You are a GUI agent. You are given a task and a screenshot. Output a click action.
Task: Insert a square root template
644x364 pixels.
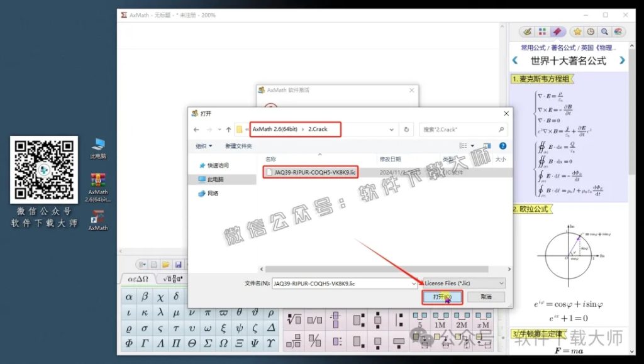[293, 318]
